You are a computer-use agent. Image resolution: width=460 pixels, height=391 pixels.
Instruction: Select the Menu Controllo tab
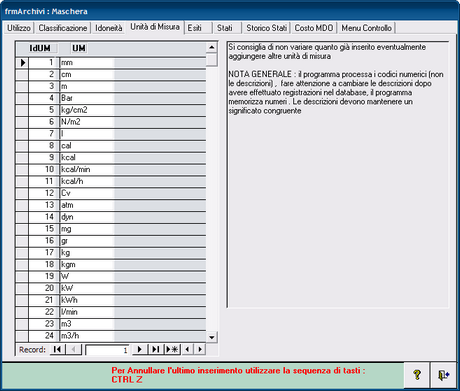[366, 28]
